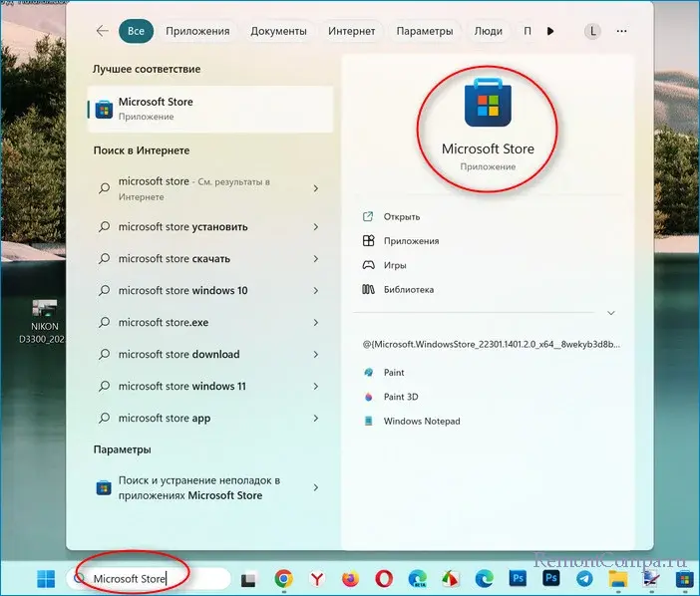
Task: Select the Все filter tab
Action: [x=137, y=31]
